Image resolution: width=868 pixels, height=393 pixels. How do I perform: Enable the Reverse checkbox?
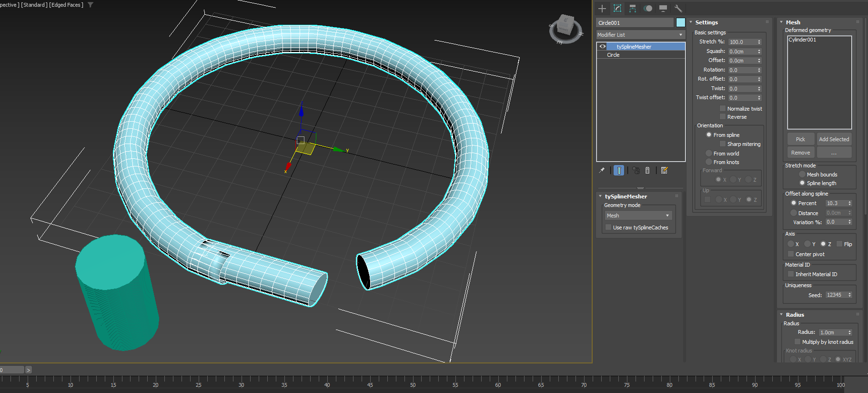tap(723, 117)
